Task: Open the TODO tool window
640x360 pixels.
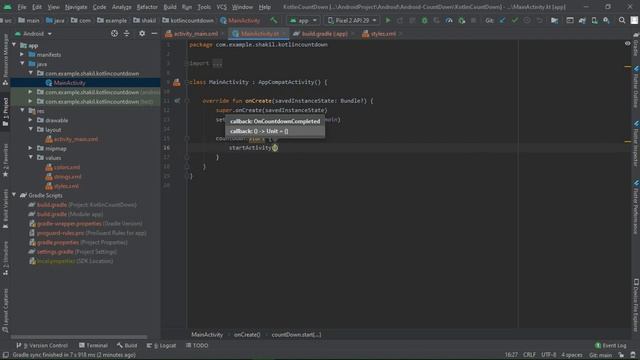Action: [197, 345]
